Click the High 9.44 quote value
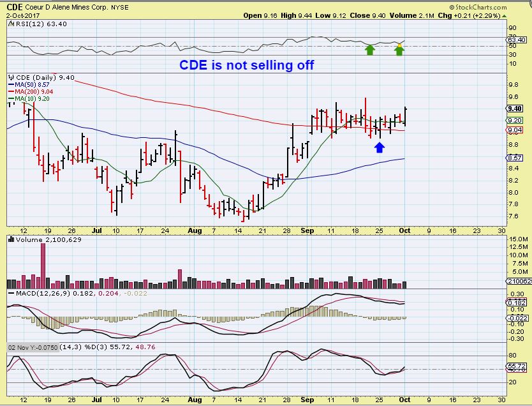The height and width of the screenshot is (406, 532). (x=296, y=15)
